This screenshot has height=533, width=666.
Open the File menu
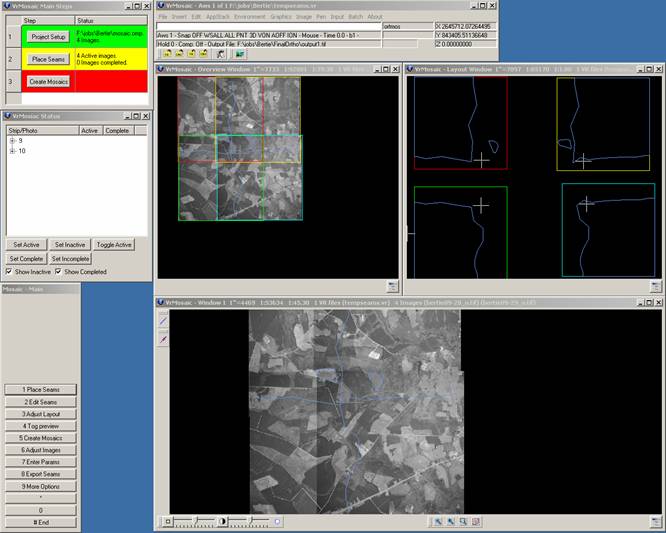coord(163,17)
